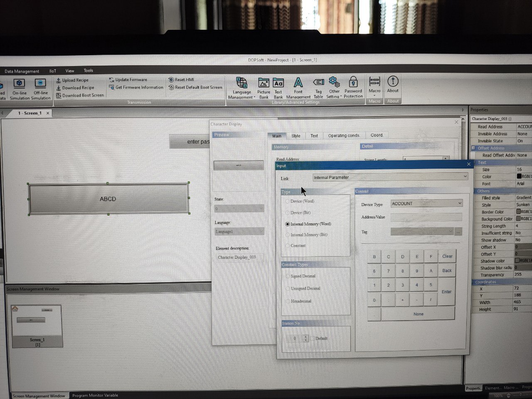Run Update Firmware
This screenshot has width=532, height=399.
[128, 80]
